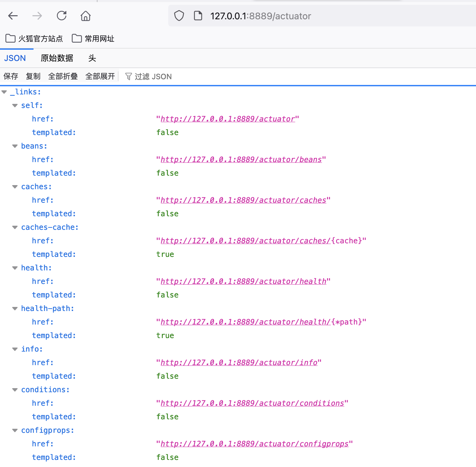Collapse the configprops tree node
The width and height of the screenshot is (476, 467).
tap(15, 430)
